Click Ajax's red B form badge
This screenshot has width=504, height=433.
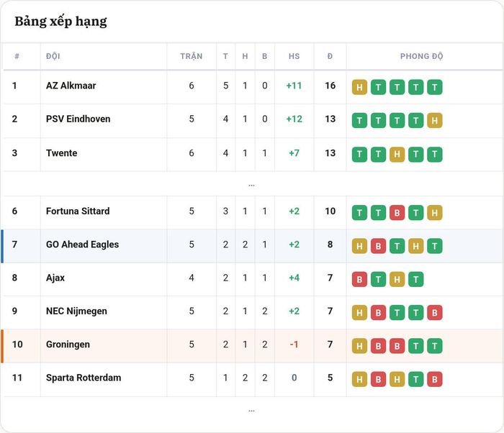point(359,279)
